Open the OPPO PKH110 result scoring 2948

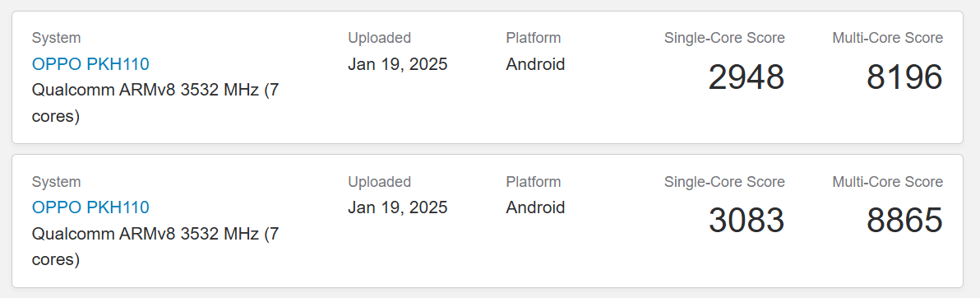(90, 64)
